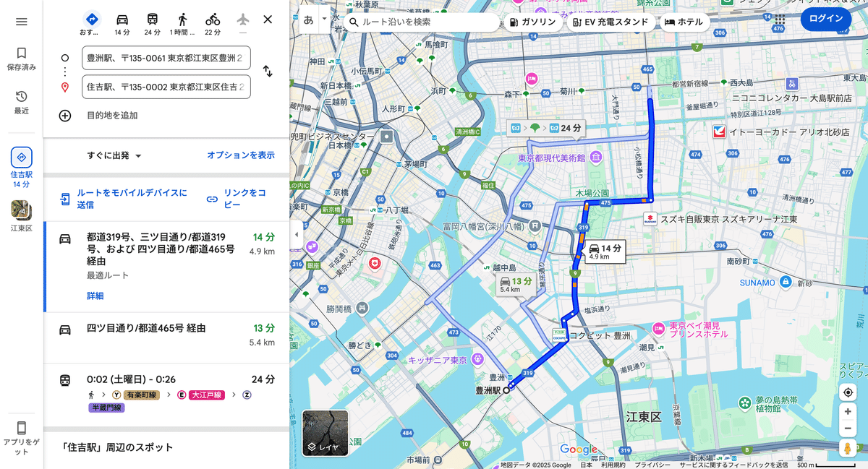Click the transit 24分 map route label
Viewport: 868px width, 469px height.
[546, 128]
